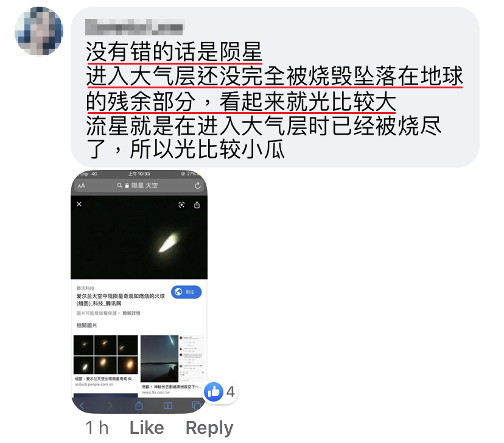Click the Like link under the comment
The width and height of the screenshot is (504, 443).
(147, 428)
